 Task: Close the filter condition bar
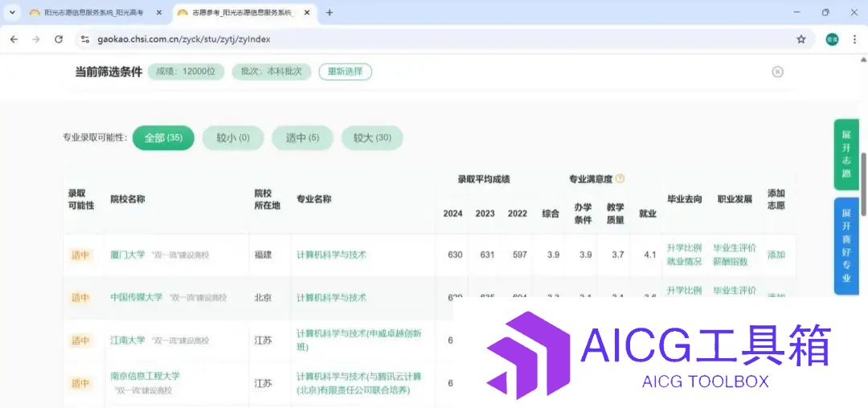[x=778, y=71]
